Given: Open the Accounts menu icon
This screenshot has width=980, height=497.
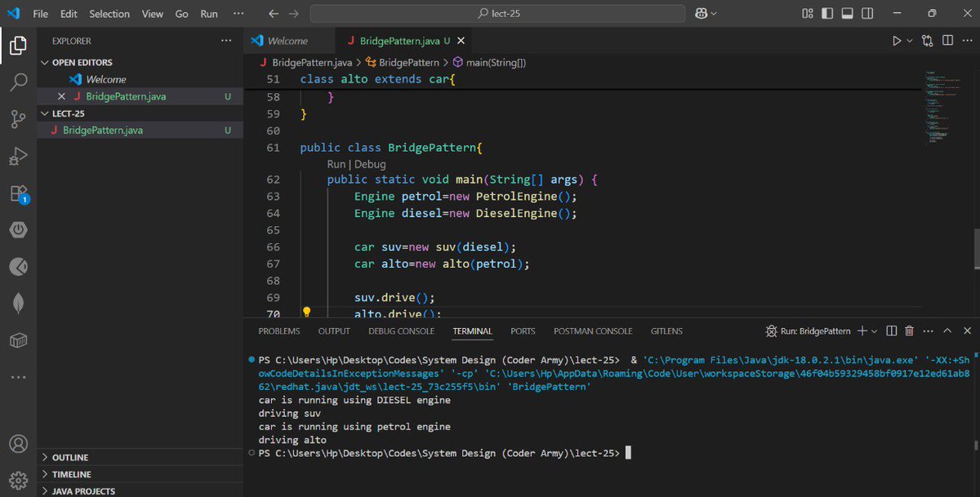Looking at the screenshot, I should (18, 445).
